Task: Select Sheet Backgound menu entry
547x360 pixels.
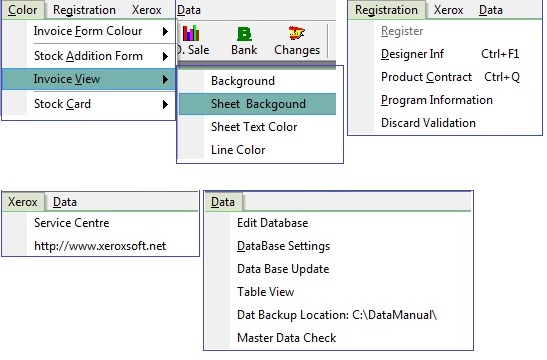Action: 257,104
